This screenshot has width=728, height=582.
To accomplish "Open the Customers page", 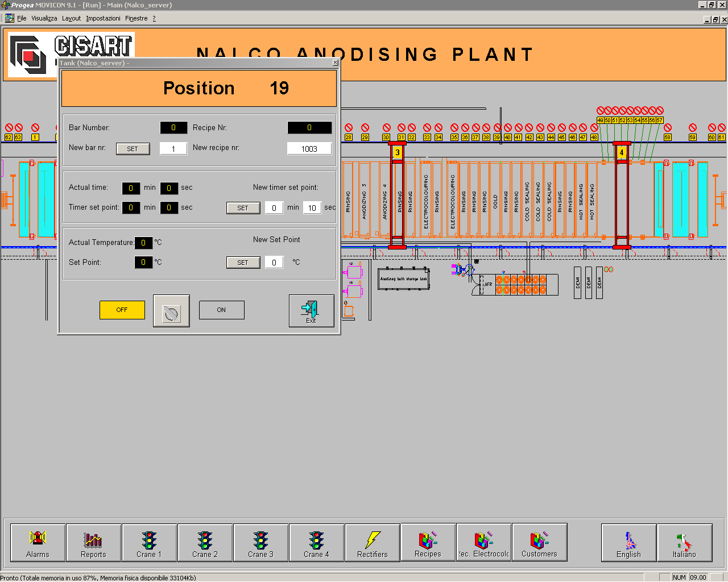I will (539, 543).
